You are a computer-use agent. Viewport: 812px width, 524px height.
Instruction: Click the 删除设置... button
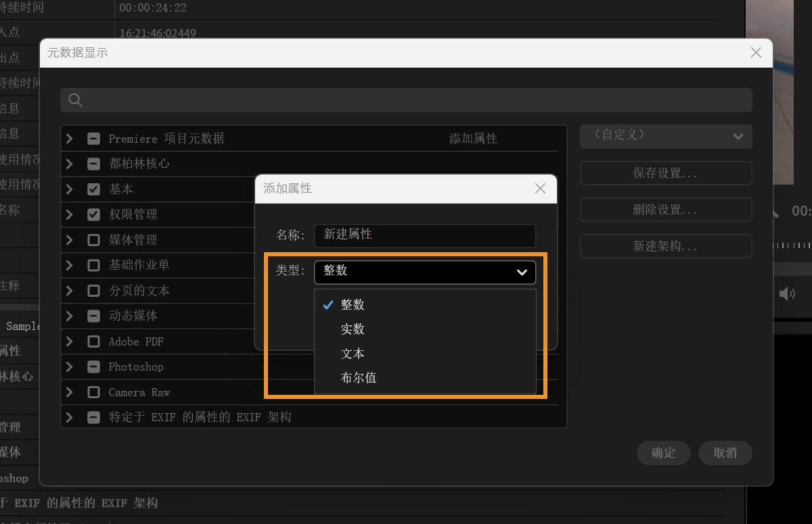click(x=666, y=210)
